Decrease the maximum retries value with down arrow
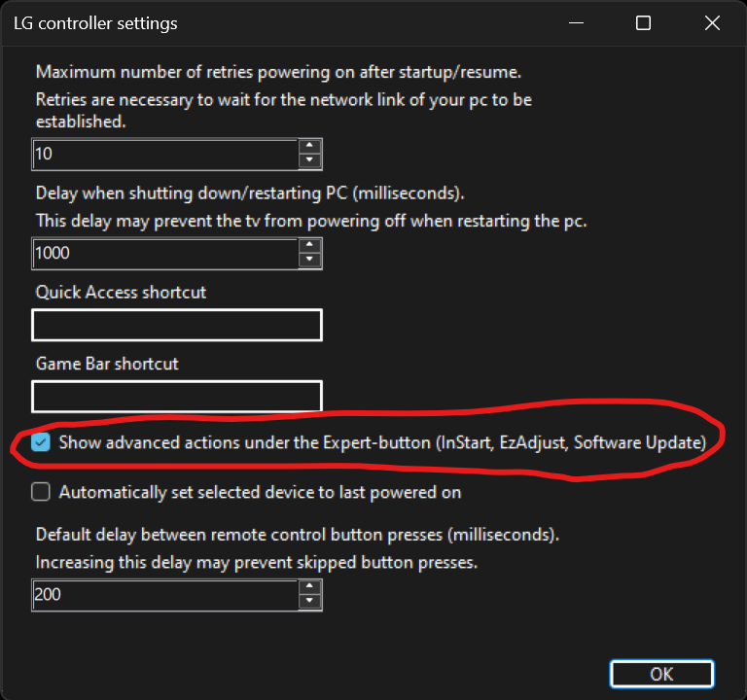The image size is (747, 700). [x=309, y=161]
